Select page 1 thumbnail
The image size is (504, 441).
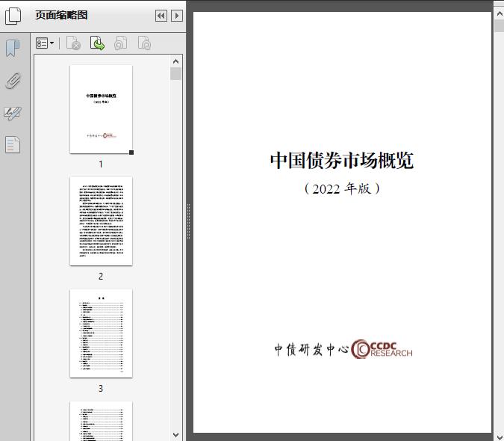click(101, 109)
